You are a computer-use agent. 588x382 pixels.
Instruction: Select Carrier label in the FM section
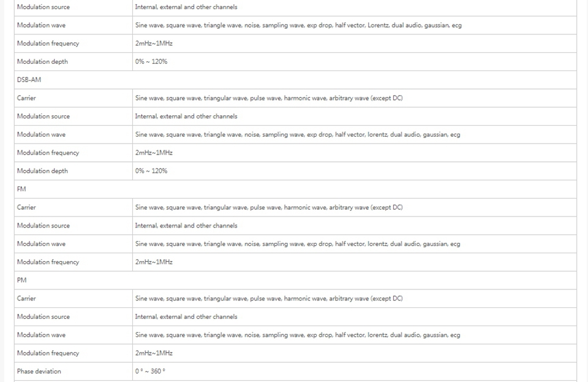26,207
